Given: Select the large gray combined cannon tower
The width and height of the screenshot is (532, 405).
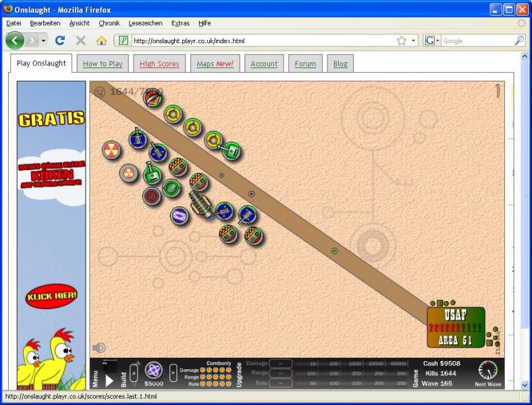Looking at the screenshot, I should [201, 202].
